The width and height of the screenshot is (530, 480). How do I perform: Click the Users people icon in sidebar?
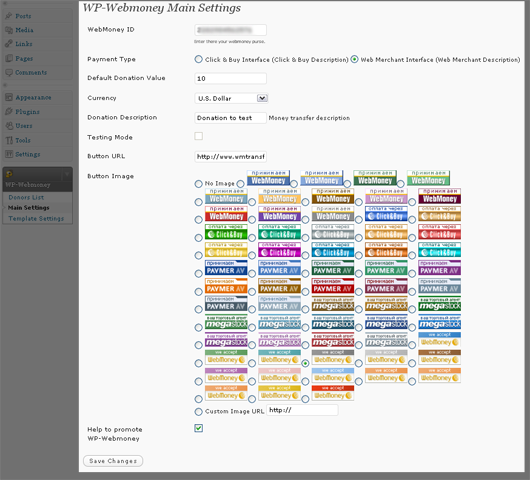(9, 126)
